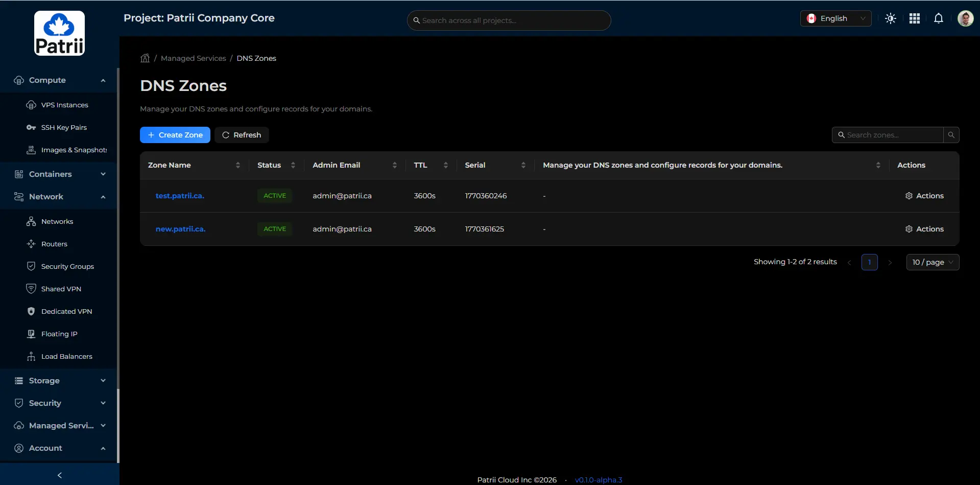Open the 10 / page size dropdown

click(x=932, y=262)
